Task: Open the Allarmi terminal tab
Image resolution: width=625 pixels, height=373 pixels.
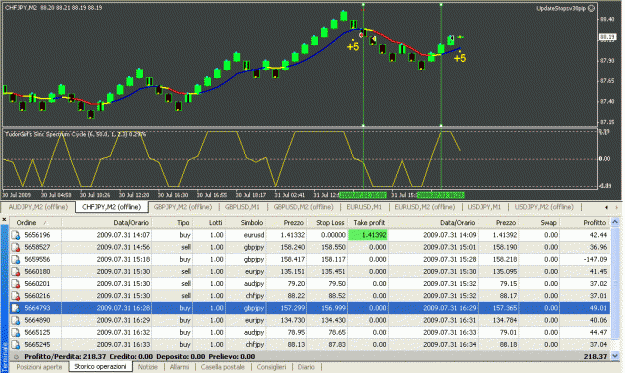Action: pyautogui.click(x=179, y=367)
